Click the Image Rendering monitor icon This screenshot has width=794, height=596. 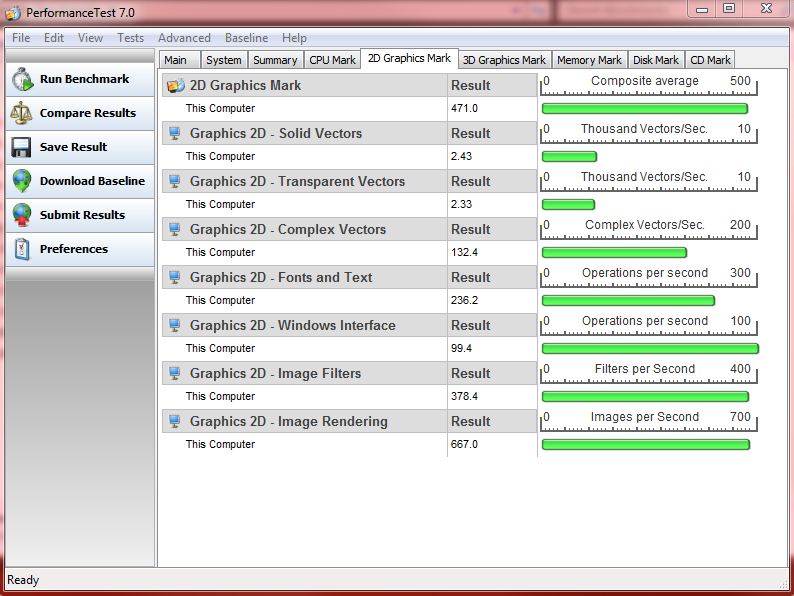coord(175,421)
